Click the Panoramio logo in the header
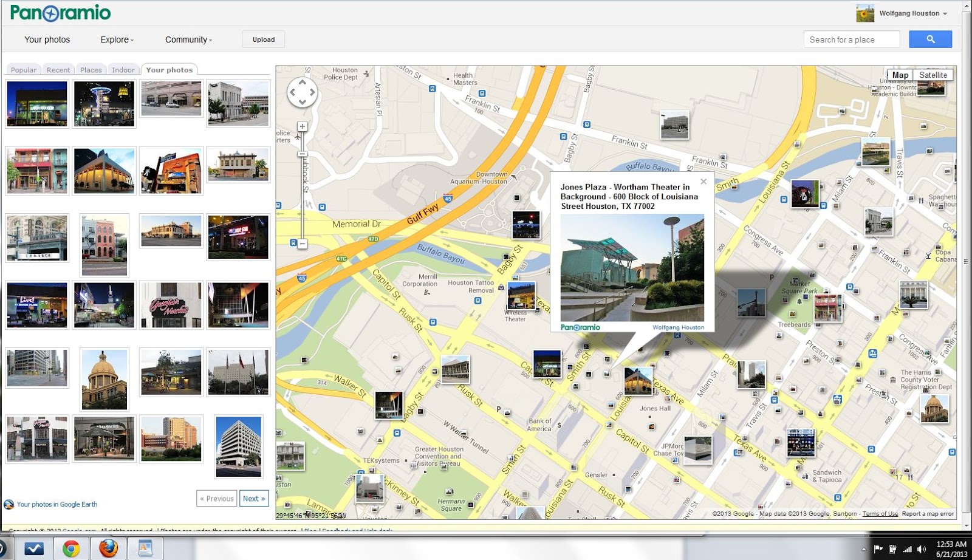Image resolution: width=972 pixels, height=560 pixels. click(60, 13)
